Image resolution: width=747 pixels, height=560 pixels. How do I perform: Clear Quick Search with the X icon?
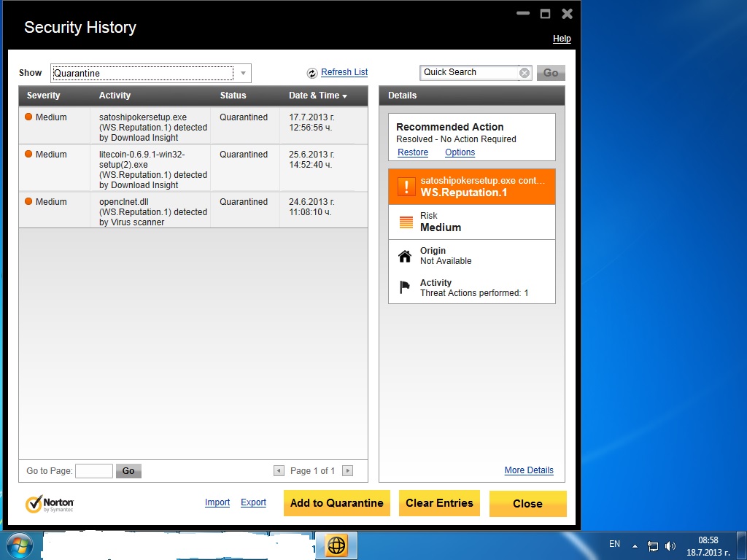pos(524,73)
